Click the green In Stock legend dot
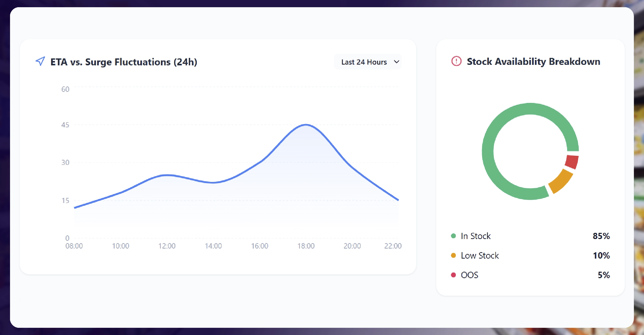This screenshot has height=335, width=644. tap(453, 236)
